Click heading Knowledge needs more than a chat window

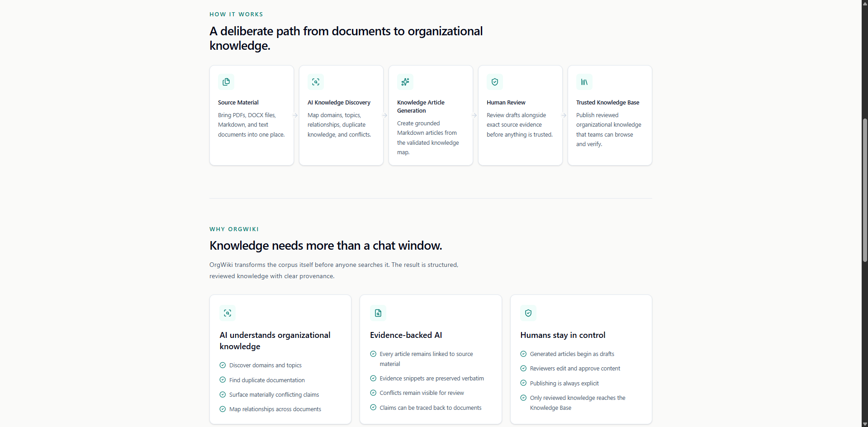[x=326, y=246]
